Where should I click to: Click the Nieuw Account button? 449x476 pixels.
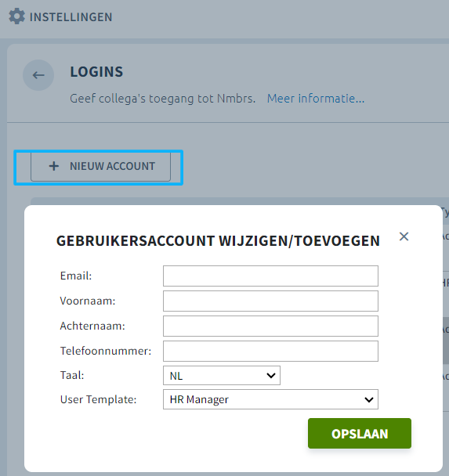(100, 166)
